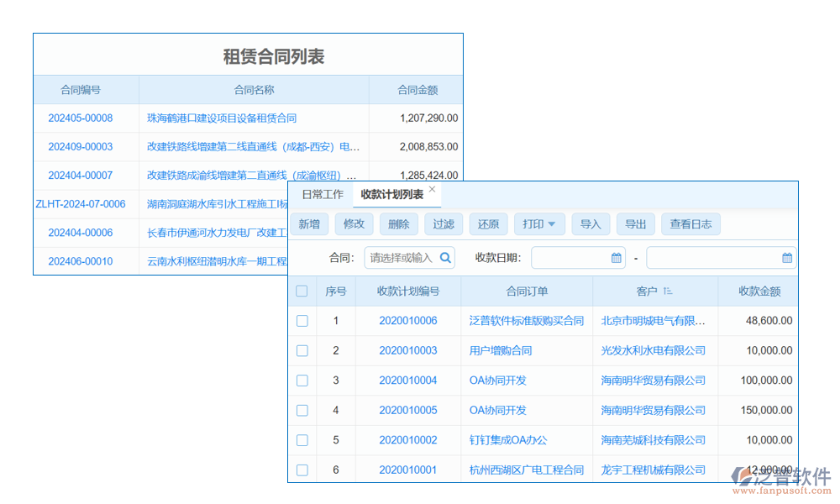Click the 查看日志 button

coord(690,224)
